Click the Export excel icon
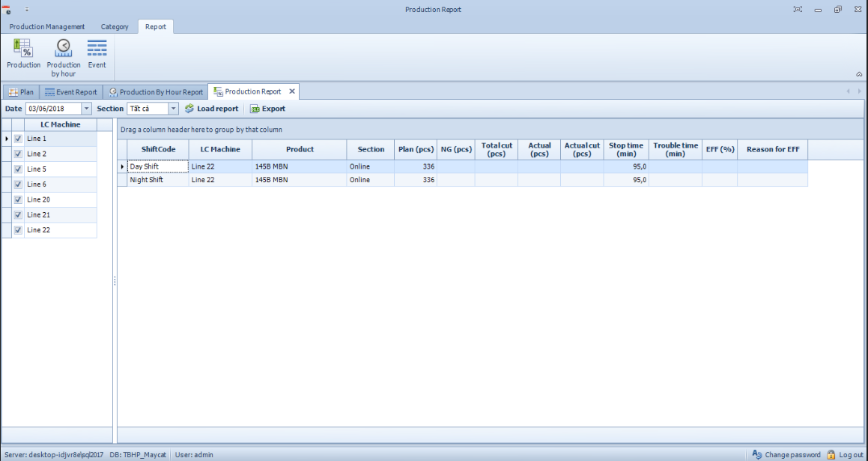The height and width of the screenshot is (461, 868). pos(255,109)
